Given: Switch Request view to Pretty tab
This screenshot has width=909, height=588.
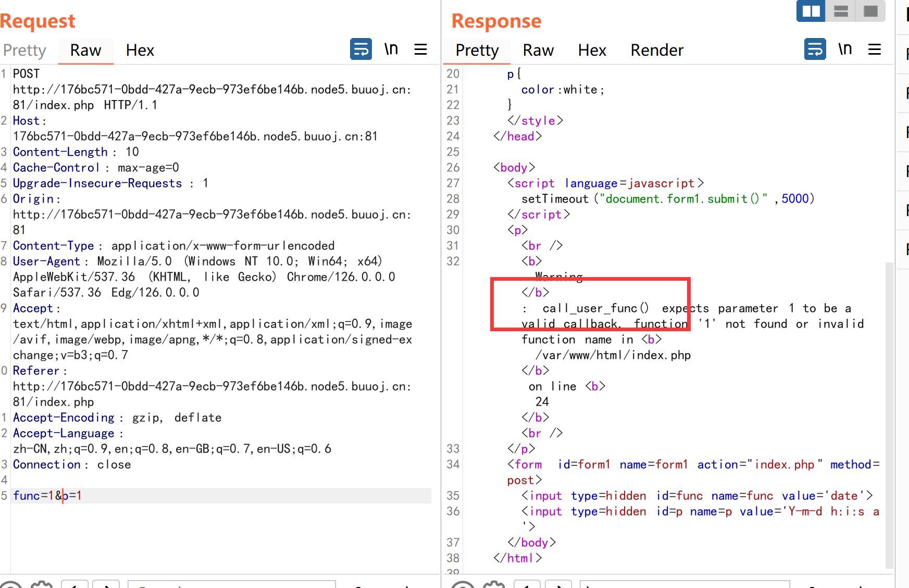Looking at the screenshot, I should pos(24,51).
